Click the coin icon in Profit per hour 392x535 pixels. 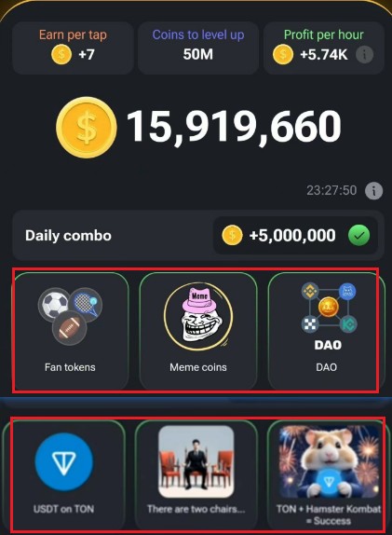282,55
